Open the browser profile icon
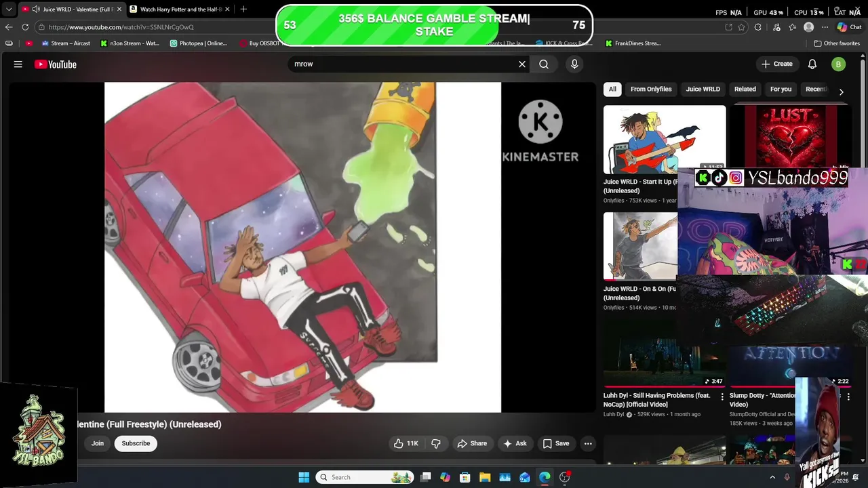This screenshot has width=868, height=488. [x=808, y=27]
